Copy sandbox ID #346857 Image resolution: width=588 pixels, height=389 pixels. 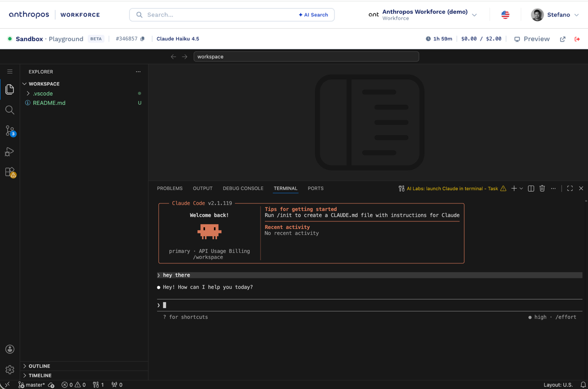click(x=143, y=39)
